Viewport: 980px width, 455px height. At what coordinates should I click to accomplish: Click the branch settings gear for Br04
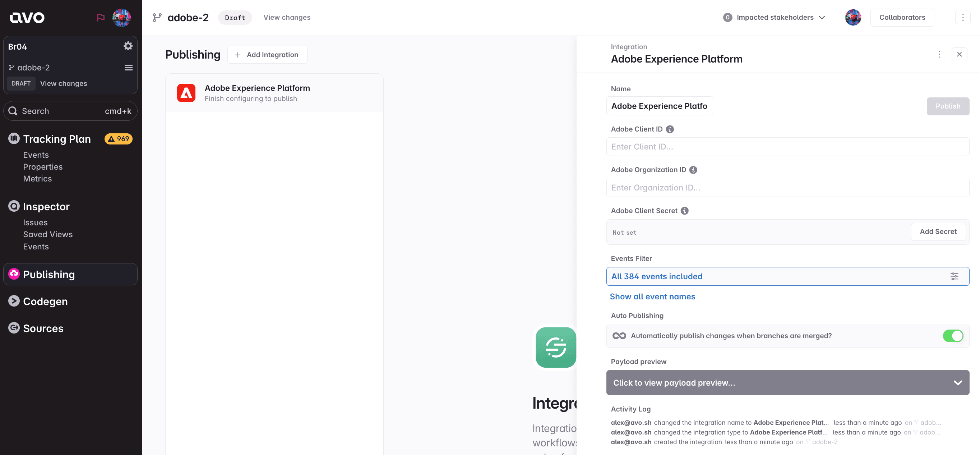(128, 46)
